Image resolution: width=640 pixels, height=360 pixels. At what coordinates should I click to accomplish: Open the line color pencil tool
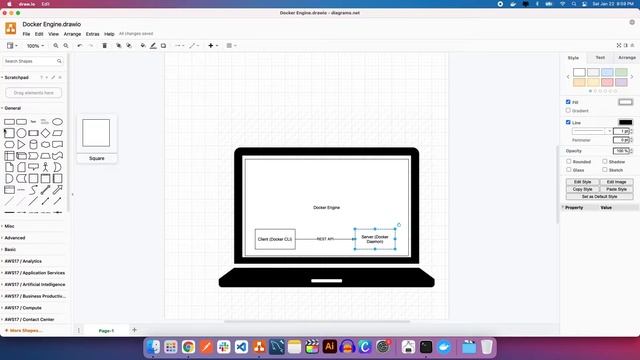[x=153, y=46]
